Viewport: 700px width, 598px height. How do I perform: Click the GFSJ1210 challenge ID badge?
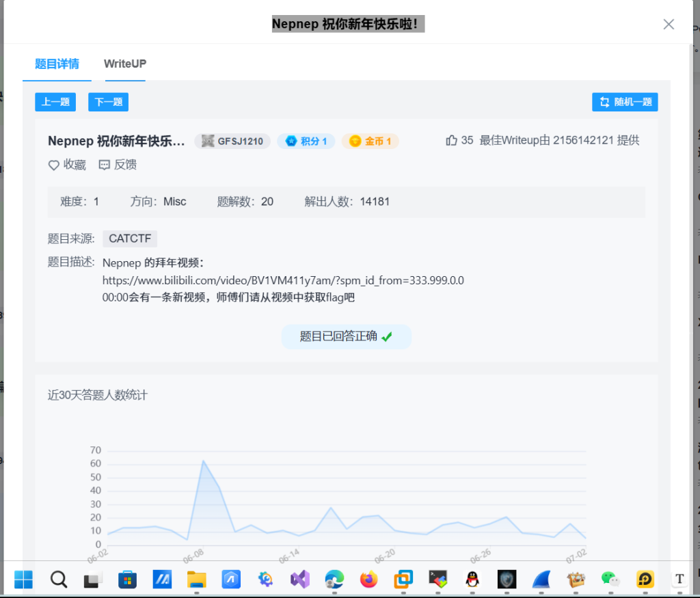click(x=232, y=141)
